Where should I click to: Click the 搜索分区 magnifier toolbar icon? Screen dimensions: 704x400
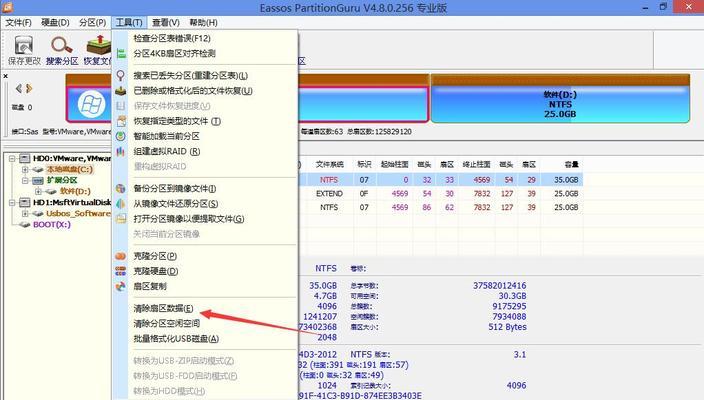coord(62,45)
